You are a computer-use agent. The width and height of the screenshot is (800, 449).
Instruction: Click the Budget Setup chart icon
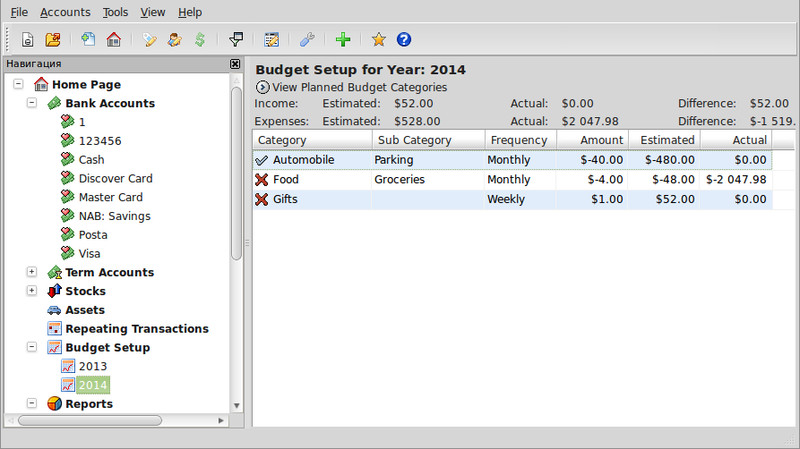pos(54,347)
